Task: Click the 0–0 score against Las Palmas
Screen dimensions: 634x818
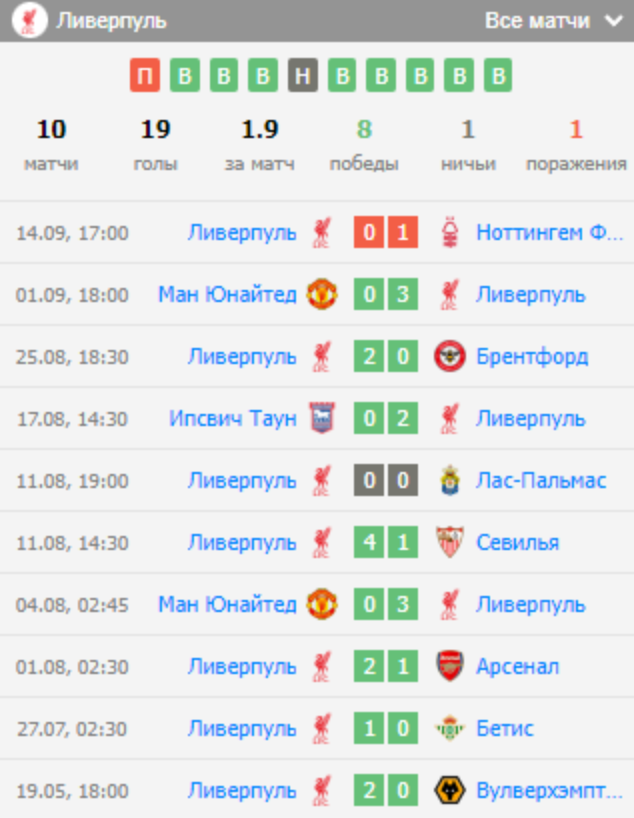Action: [x=386, y=481]
